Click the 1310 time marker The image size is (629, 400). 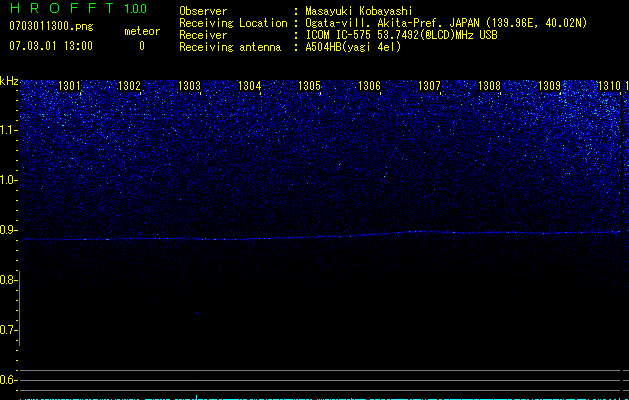coord(609,86)
